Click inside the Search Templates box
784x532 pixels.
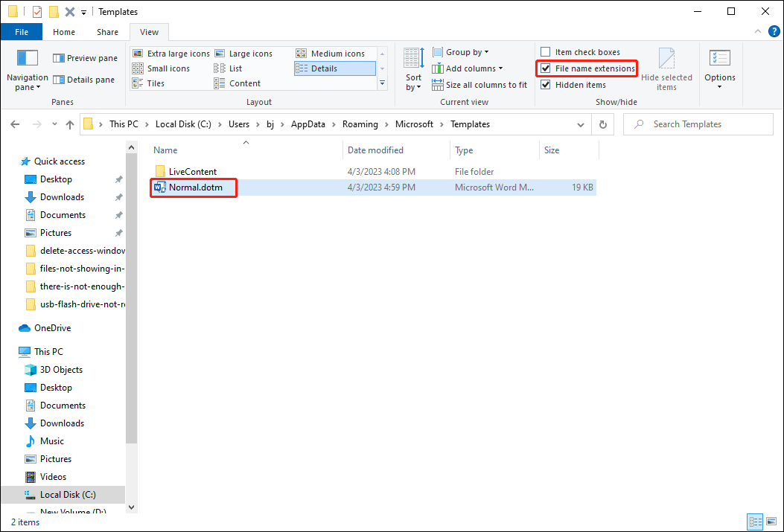coord(692,124)
